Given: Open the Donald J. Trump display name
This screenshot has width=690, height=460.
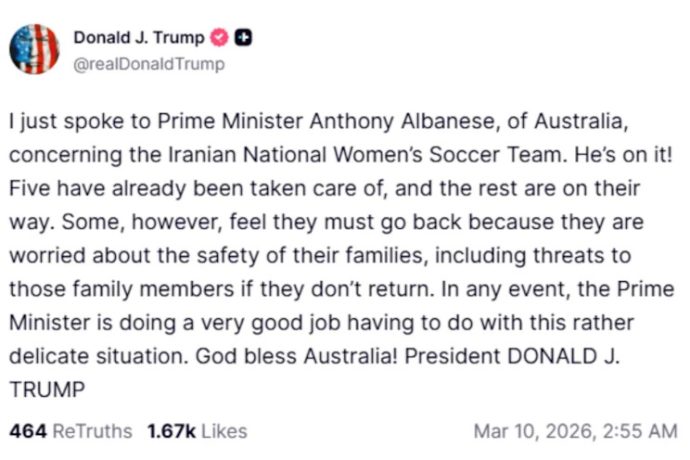Looking at the screenshot, I should [138, 38].
